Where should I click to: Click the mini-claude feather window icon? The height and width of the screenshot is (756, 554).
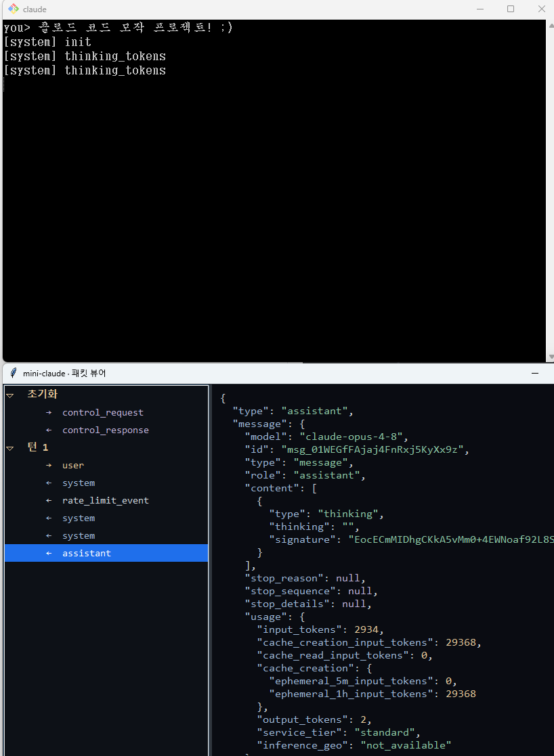14,373
